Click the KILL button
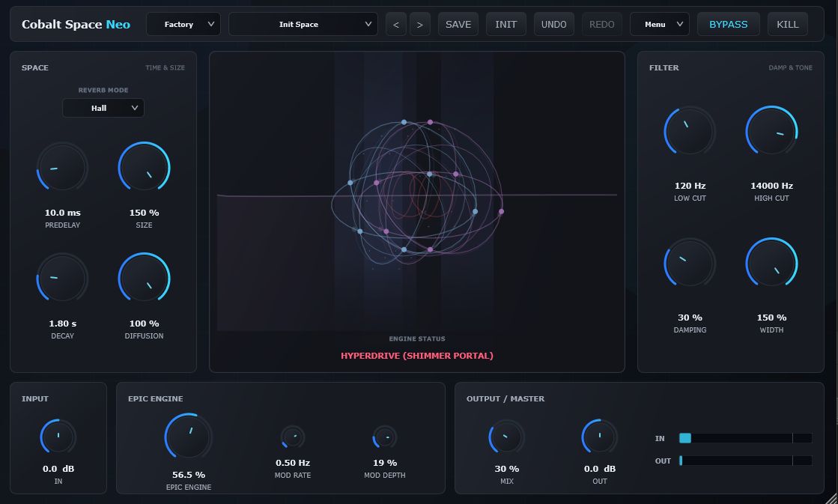 coord(788,24)
